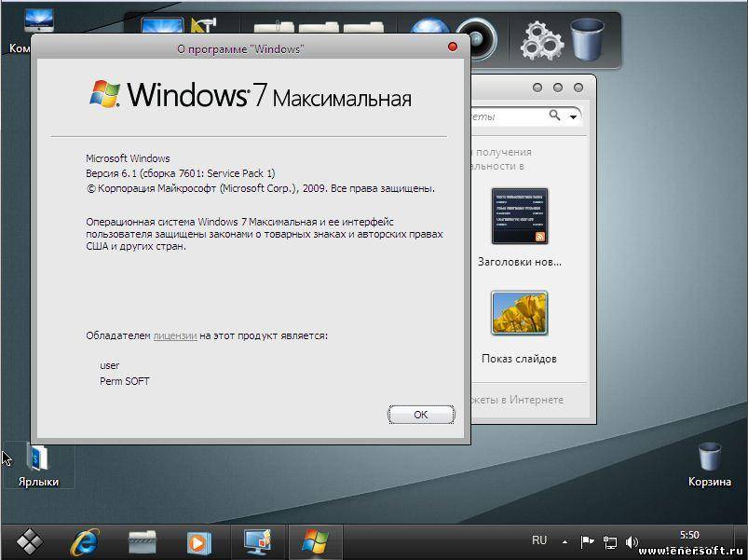Open the лицензии link
This screenshot has width=748, height=560.
pos(175,335)
